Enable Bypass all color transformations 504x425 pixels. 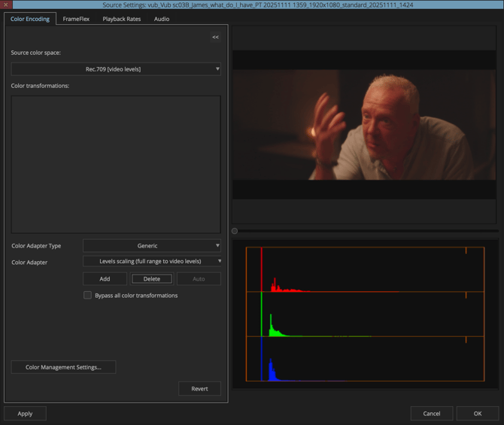87,295
